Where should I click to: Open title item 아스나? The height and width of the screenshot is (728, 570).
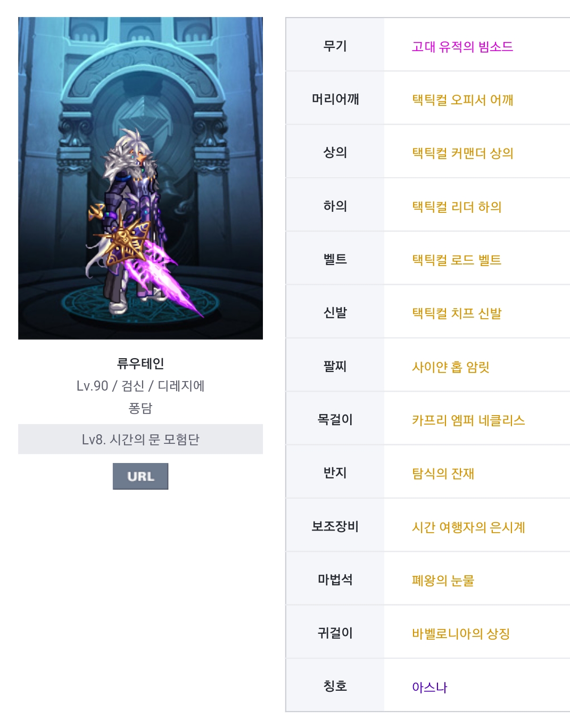(x=429, y=688)
